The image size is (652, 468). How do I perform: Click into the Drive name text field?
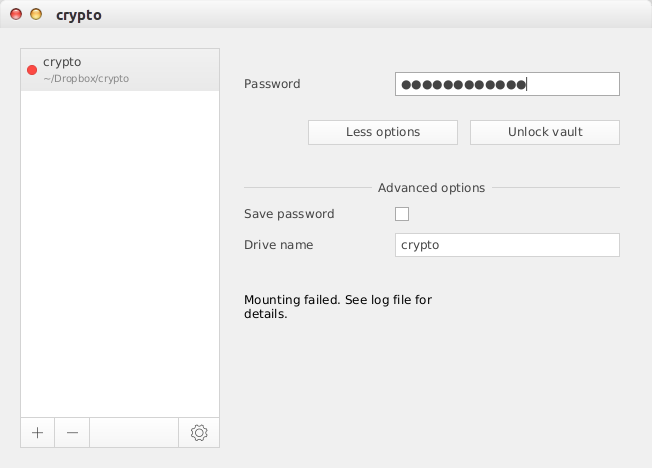(x=507, y=245)
